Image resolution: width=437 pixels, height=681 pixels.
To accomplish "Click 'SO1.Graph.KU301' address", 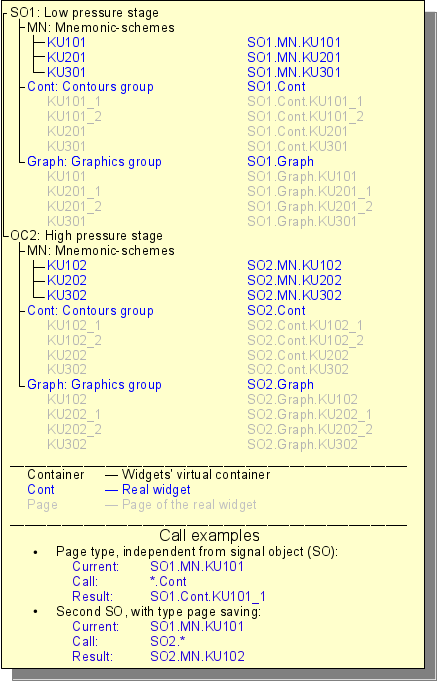I will (x=302, y=221).
